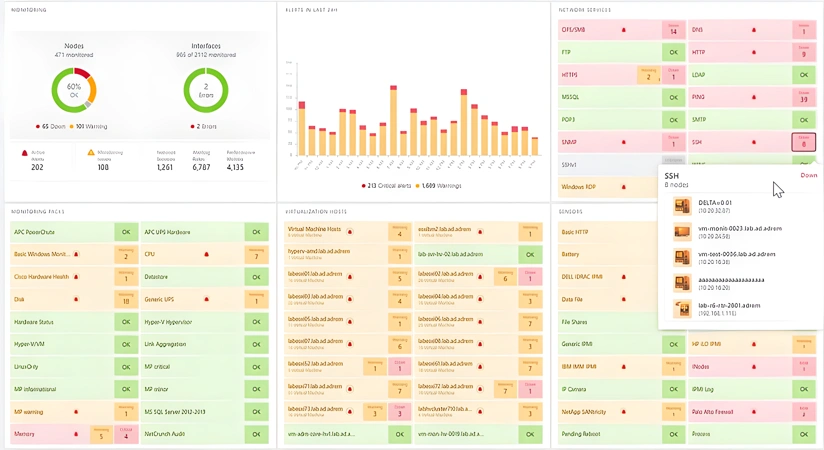824x450 pixels.
Task: Click the Nodes 60% OK donut chart
Action: click(x=74, y=90)
